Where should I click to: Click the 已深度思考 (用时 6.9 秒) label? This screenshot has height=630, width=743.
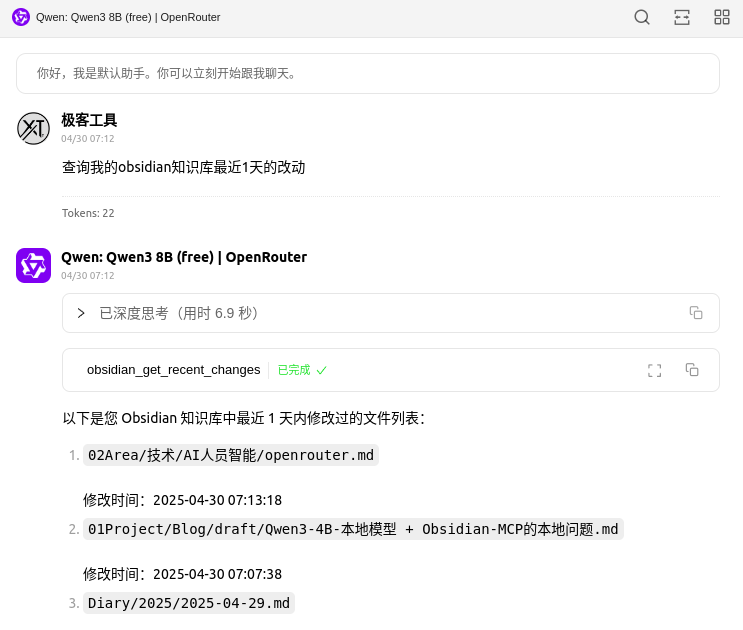tap(179, 313)
